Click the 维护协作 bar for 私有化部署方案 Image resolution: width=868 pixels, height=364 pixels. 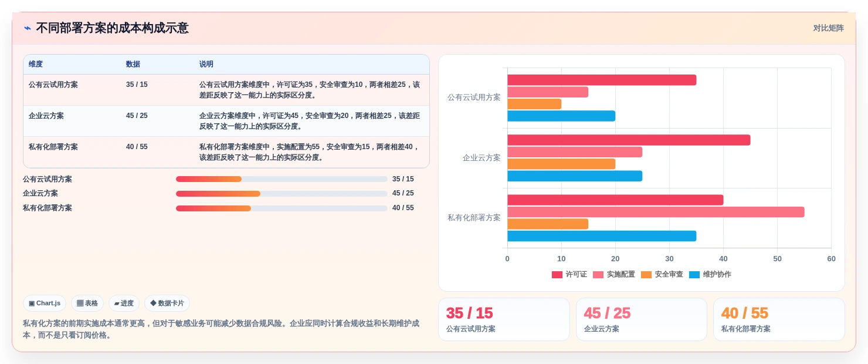[602, 236]
